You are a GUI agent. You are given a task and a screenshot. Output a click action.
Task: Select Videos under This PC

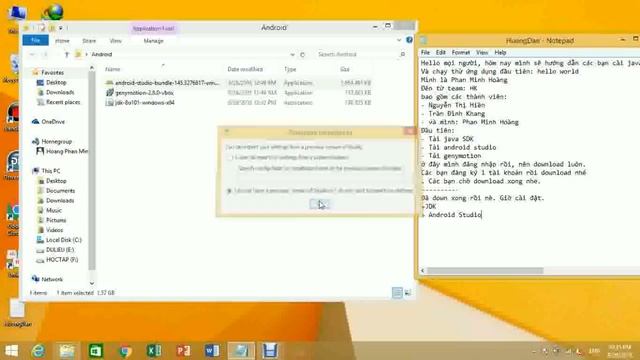click(x=54, y=230)
